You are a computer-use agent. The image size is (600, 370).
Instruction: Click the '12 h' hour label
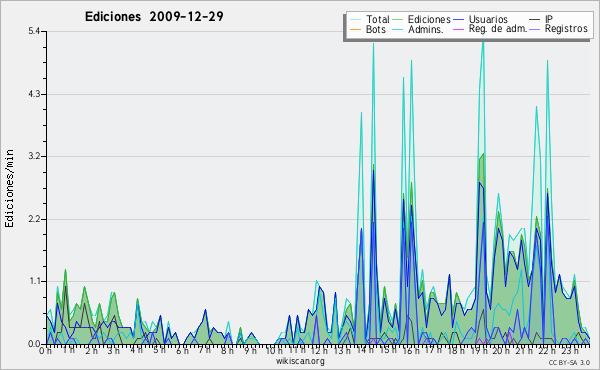click(x=319, y=350)
